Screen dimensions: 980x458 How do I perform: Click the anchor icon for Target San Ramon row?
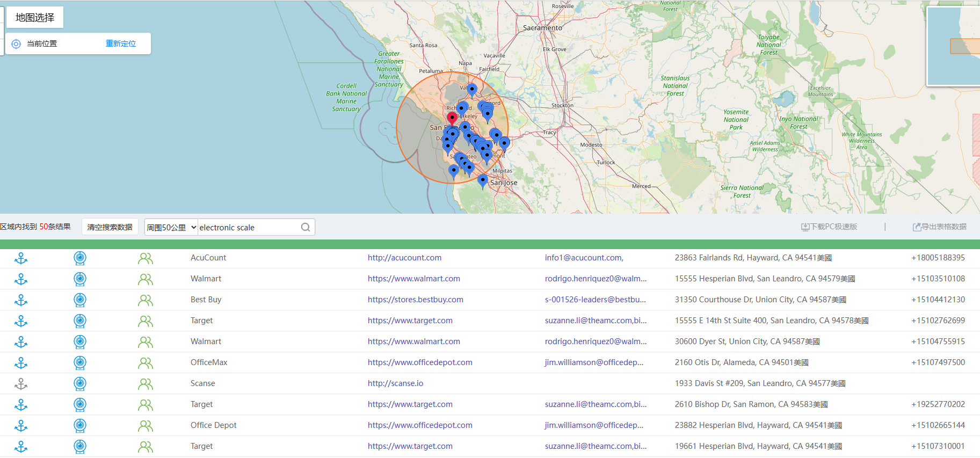coord(21,405)
